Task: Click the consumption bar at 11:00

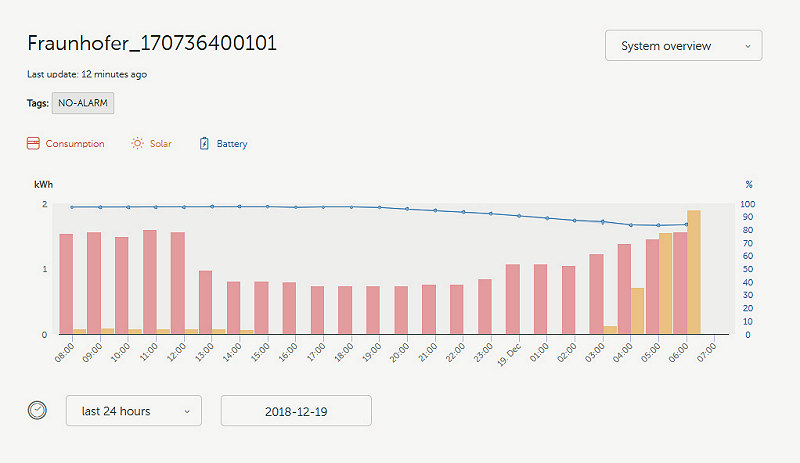Action: point(150,281)
